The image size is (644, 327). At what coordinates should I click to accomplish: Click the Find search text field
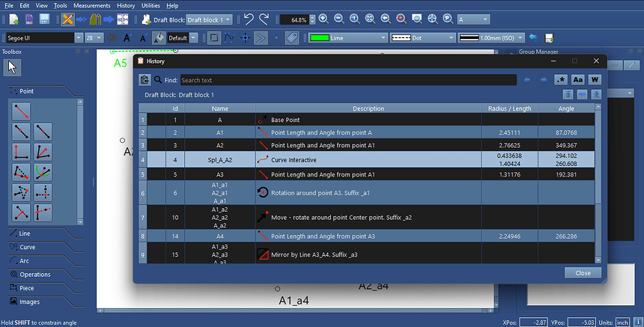point(347,79)
